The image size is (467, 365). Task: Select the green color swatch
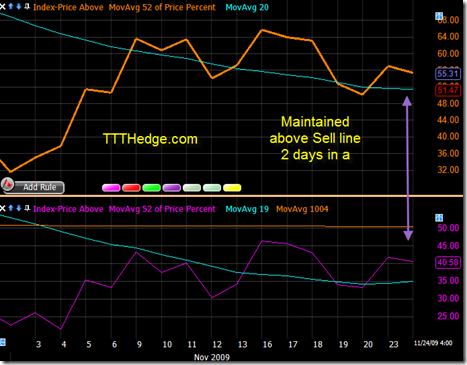151,188
